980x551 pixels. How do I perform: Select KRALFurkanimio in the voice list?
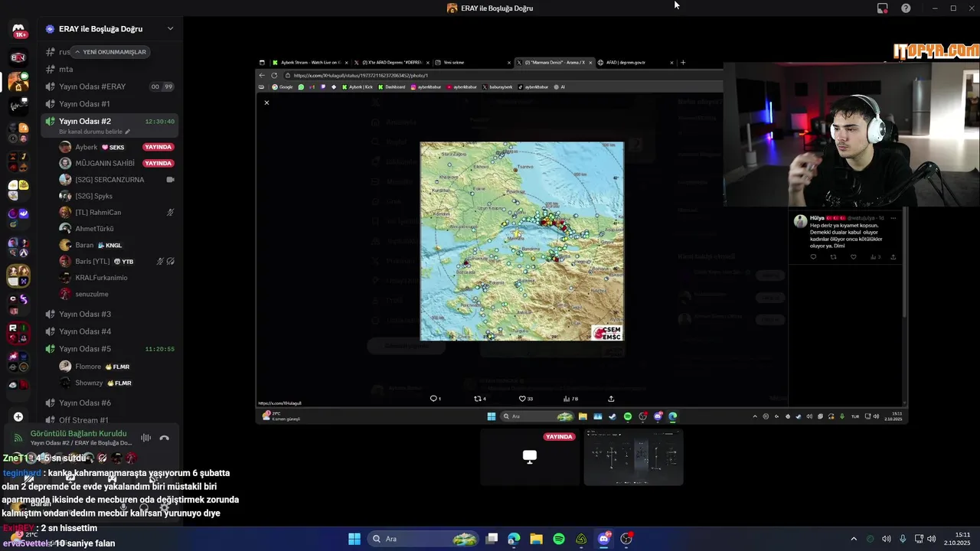coord(117,278)
